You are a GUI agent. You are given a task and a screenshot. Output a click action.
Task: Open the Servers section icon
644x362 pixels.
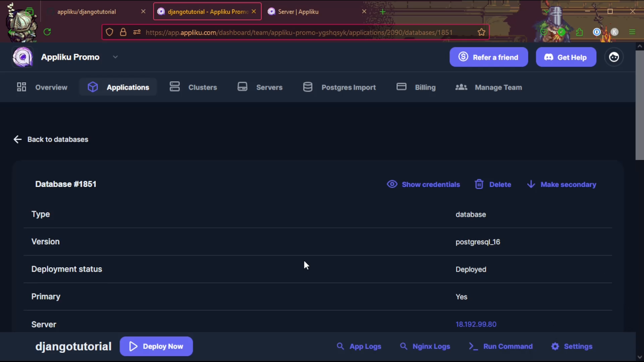[242, 87]
